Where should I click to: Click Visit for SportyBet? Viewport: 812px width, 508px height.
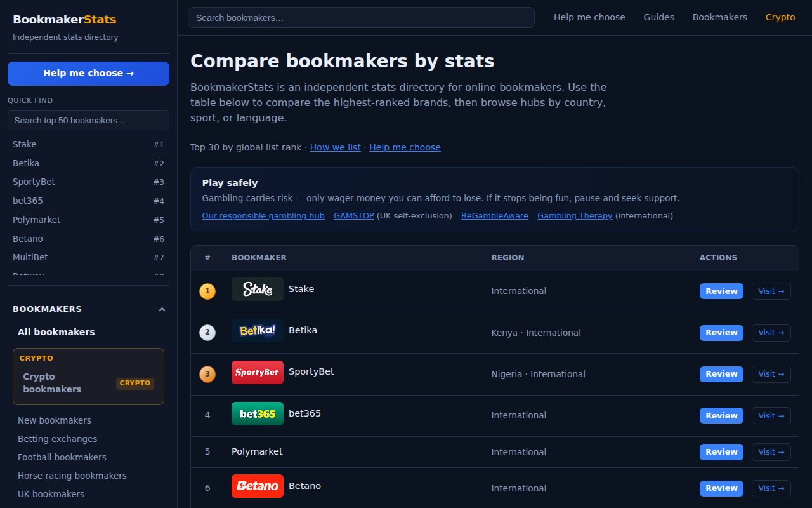(x=771, y=374)
